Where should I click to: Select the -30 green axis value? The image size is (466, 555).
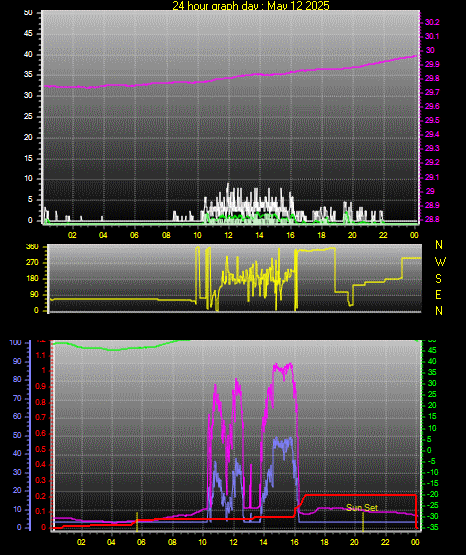(432, 516)
